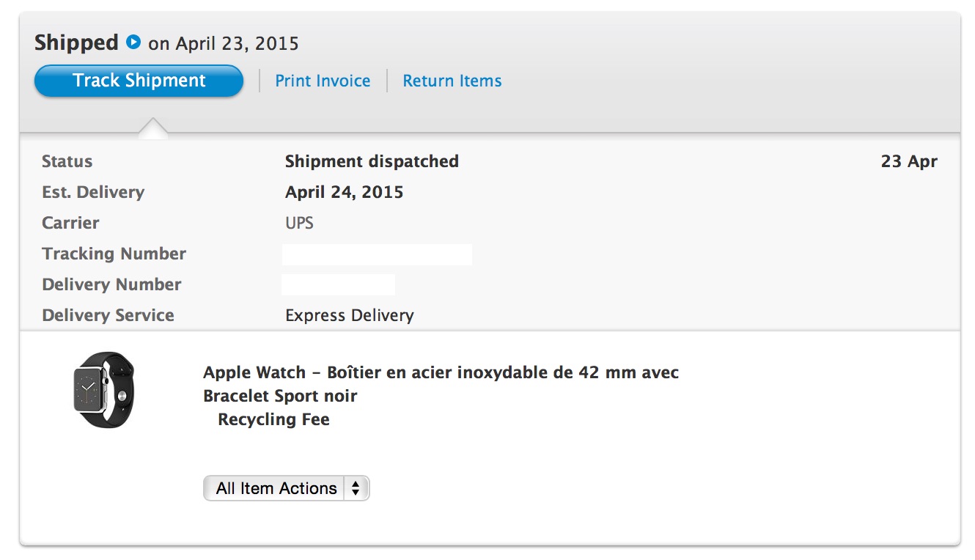Click the Recycling Fee line item
The image size is (975, 560).
click(x=273, y=420)
